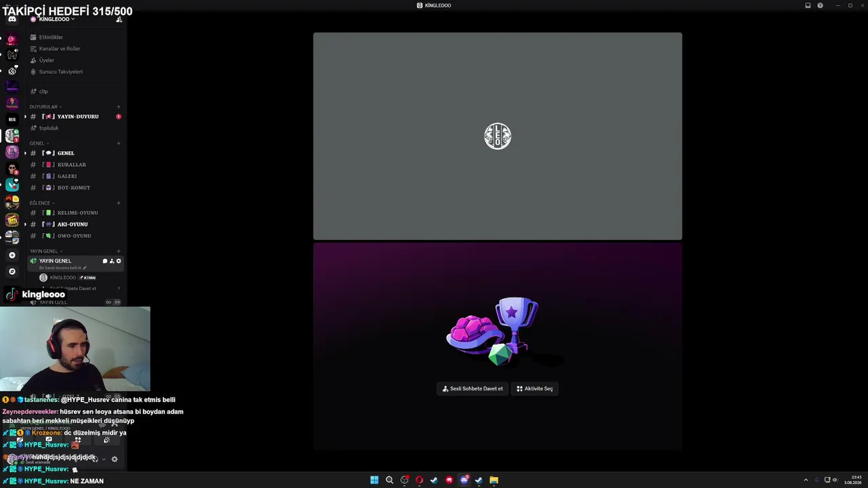Add a server with plus icon
868x488 pixels.
tap(12, 256)
